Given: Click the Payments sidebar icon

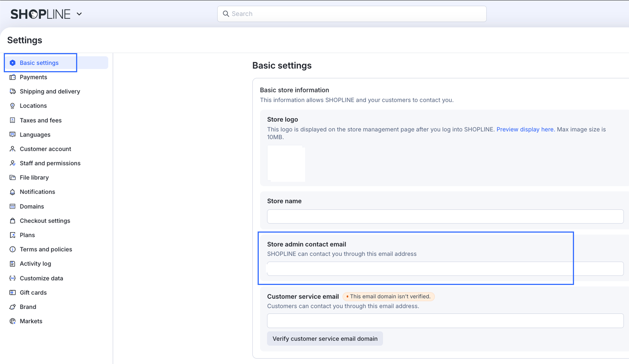Looking at the screenshot, I should pyautogui.click(x=12, y=77).
